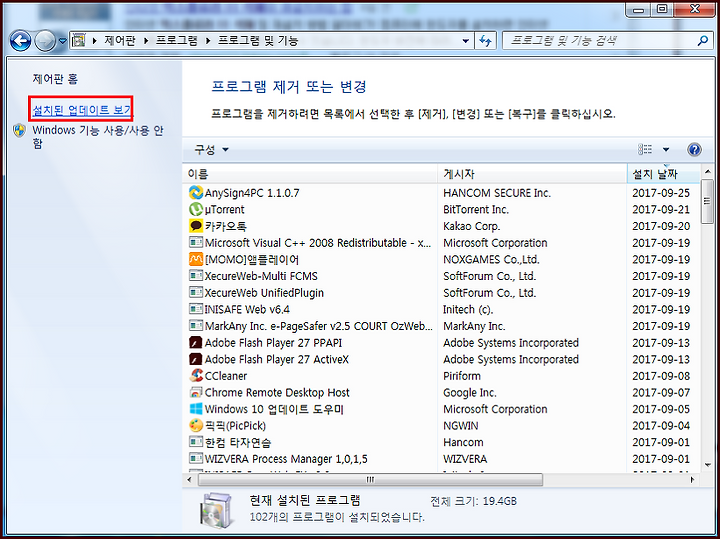The image size is (720, 539).
Task: Open 설치된 업데이트 보기 link
Action: (81, 110)
